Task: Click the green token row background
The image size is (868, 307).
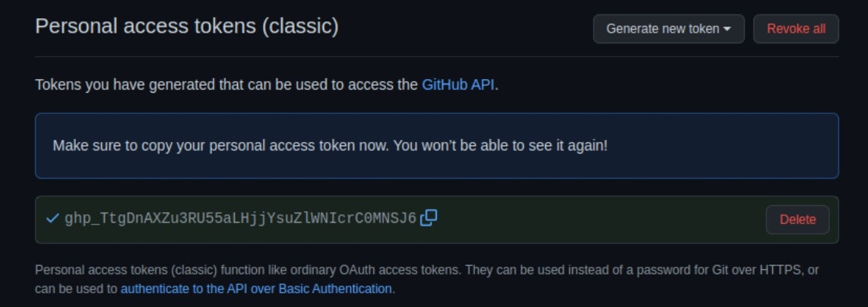Action: click(437, 220)
